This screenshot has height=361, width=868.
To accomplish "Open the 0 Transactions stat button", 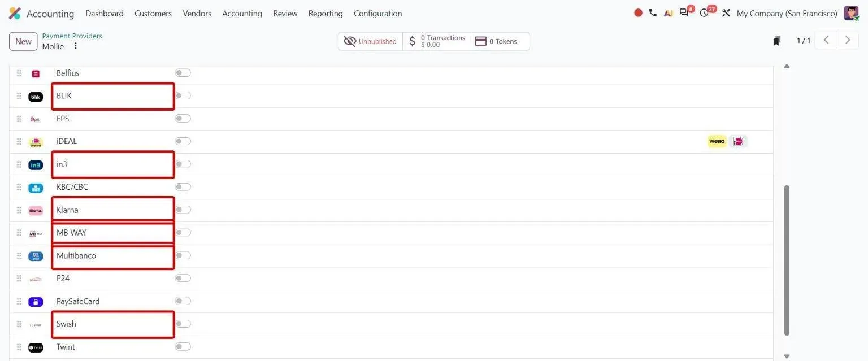I will pyautogui.click(x=437, y=41).
